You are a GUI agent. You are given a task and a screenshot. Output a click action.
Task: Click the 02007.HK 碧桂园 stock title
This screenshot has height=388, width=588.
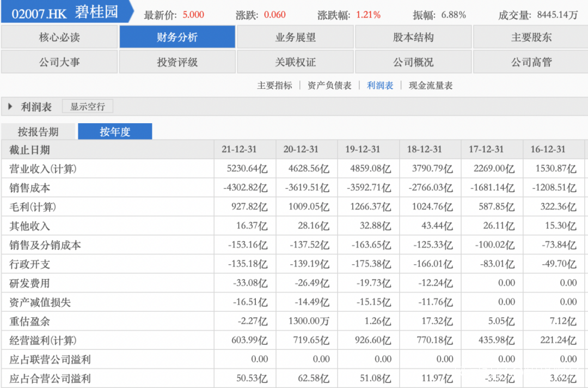coord(65,13)
